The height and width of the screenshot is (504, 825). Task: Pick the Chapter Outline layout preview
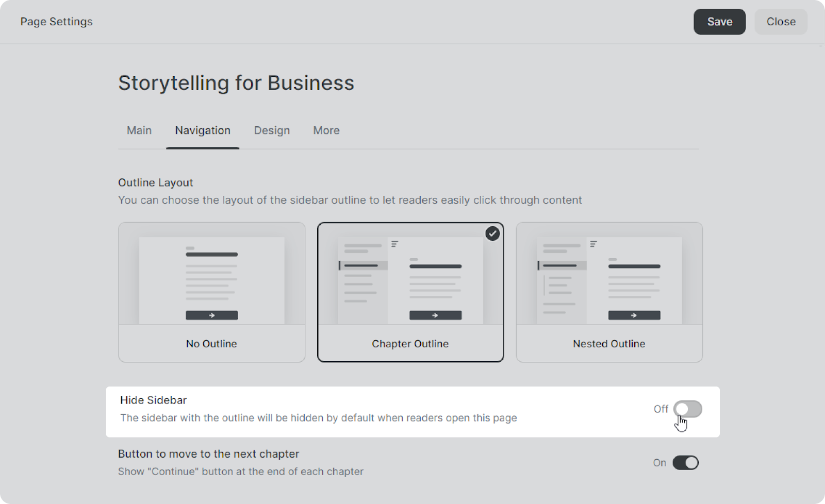[x=410, y=281]
